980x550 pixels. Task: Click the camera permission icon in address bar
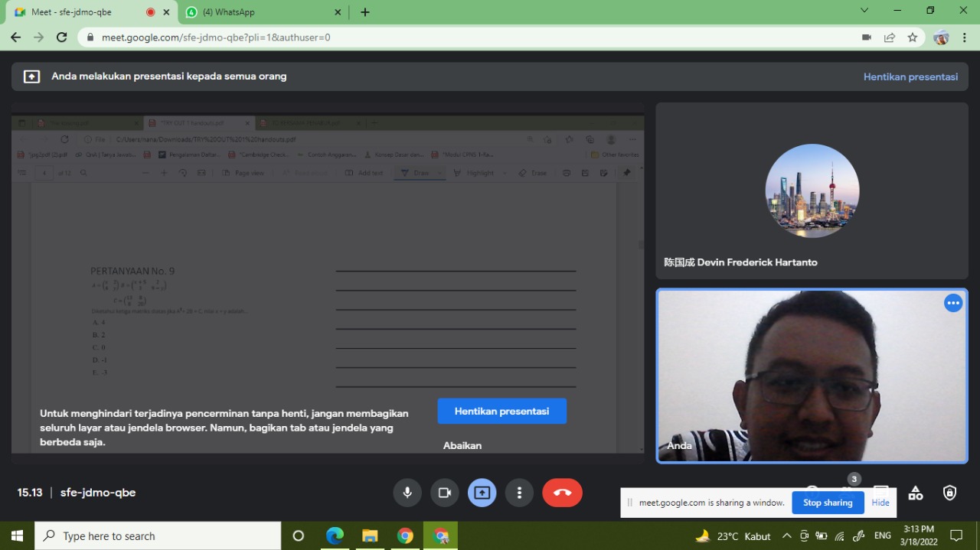click(x=867, y=37)
